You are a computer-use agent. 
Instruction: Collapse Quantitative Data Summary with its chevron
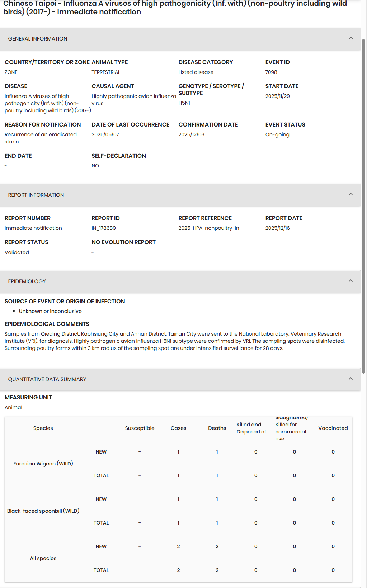[x=351, y=379]
